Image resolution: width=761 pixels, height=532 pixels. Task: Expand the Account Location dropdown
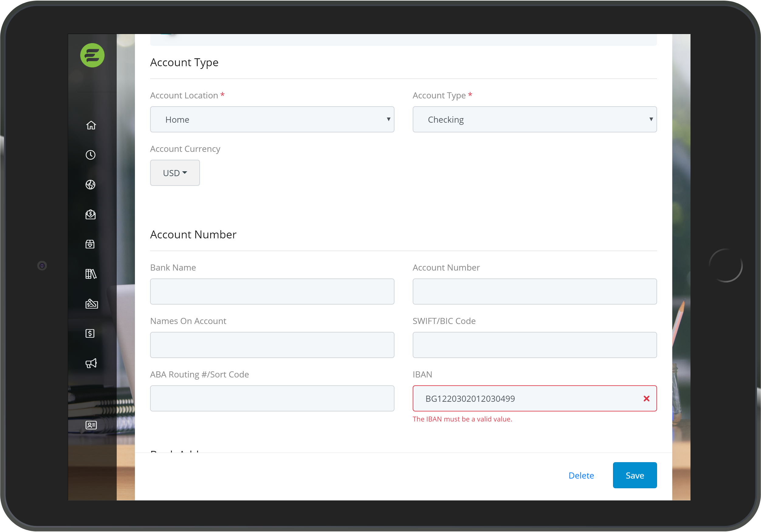[271, 120]
